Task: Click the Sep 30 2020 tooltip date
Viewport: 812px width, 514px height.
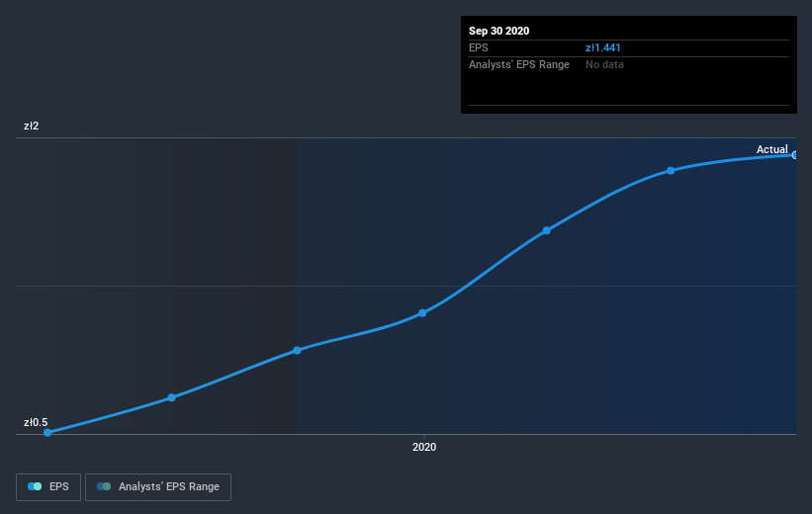Action: point(498,31)
